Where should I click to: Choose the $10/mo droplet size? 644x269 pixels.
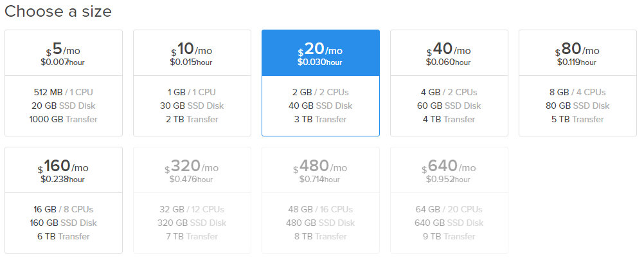192,82
